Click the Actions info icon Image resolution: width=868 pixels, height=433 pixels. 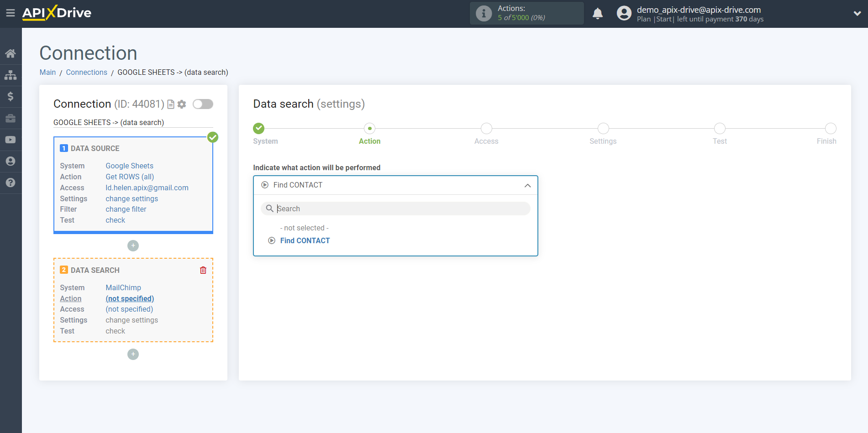click(x=484, y=13)
